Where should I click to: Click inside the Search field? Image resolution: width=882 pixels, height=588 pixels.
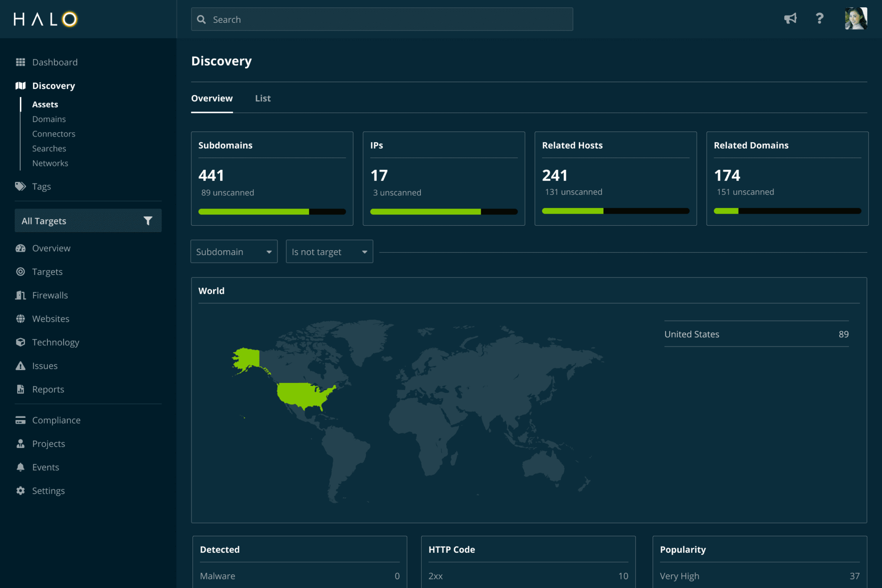(x=382, y=19)
